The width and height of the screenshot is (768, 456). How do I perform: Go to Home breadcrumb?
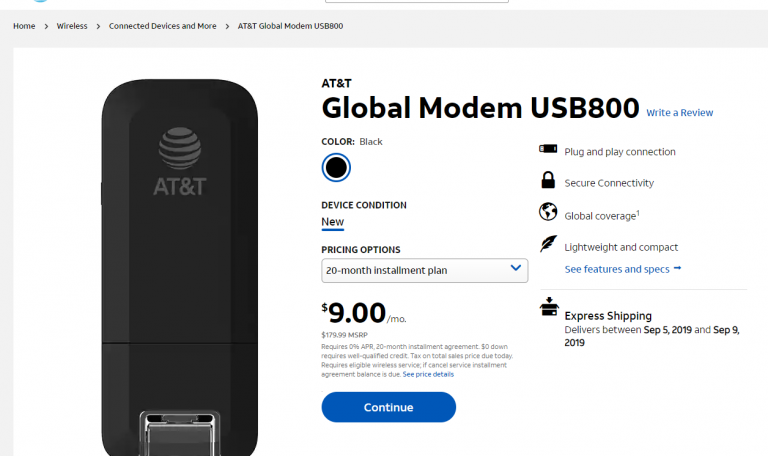[x=24, y=26]
